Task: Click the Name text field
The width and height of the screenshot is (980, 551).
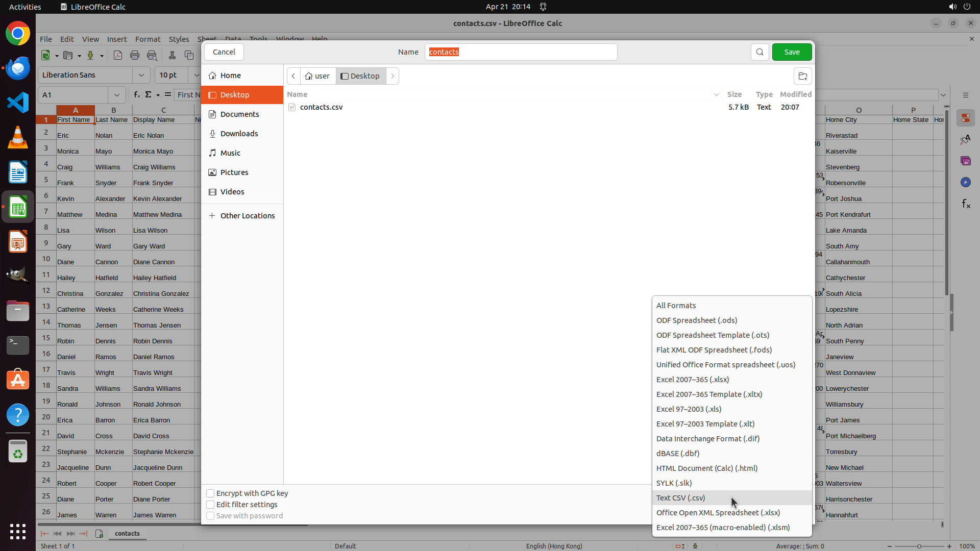Action: (521, 52)
